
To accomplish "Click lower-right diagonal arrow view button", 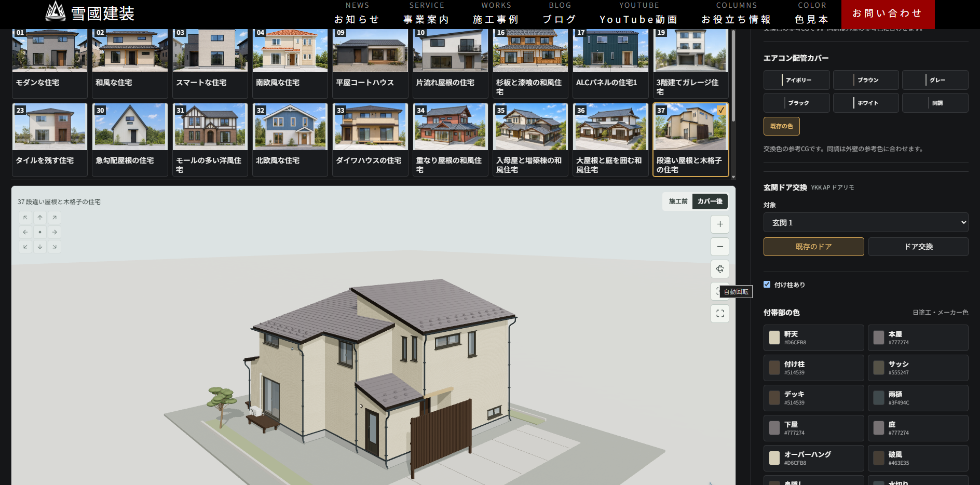I will [55, 247].
